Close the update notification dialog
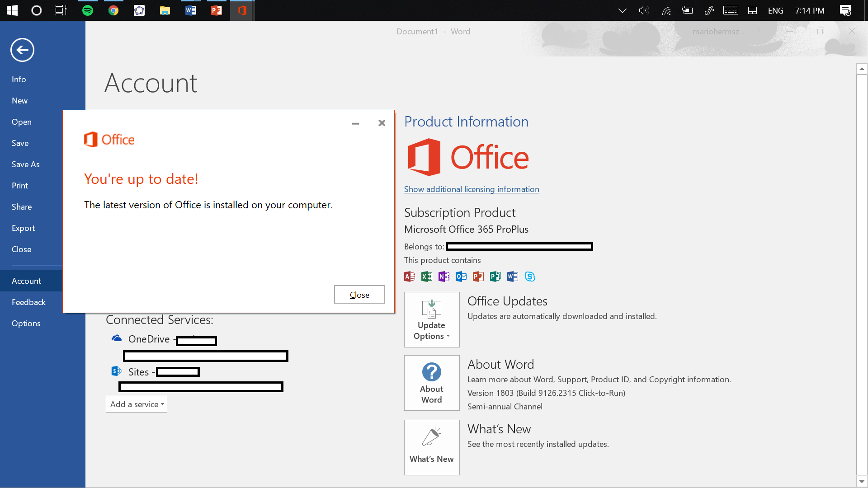This screenshot has width=868, height=488. click(x=359, y=294)
